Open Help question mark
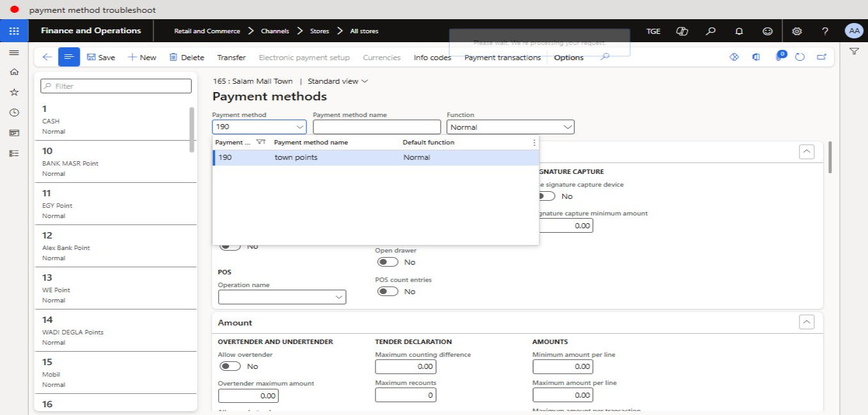Screen dimensions: 868x415 pyautogui.click(x=825, y=31)
